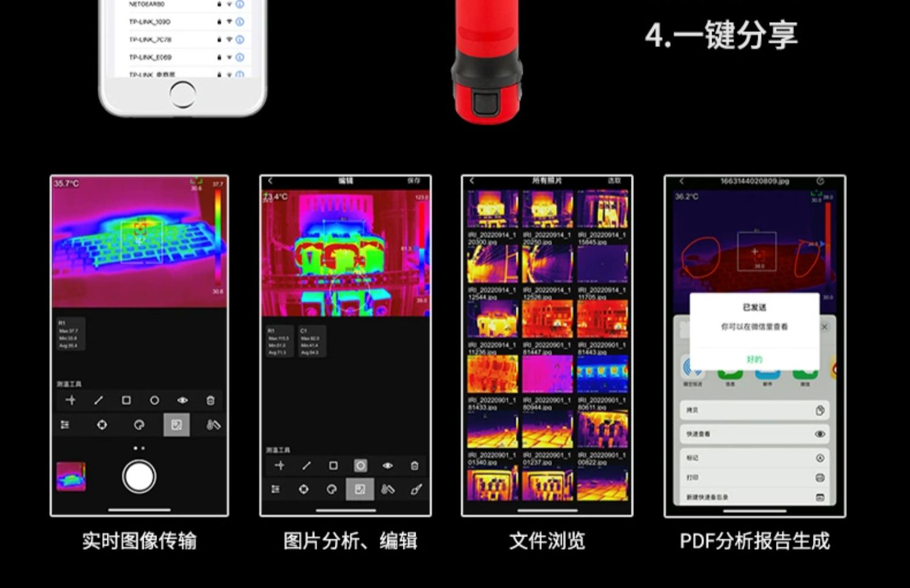Open thumbnail IRI_20220914_112526.jpg

click(x=547, y=264)
